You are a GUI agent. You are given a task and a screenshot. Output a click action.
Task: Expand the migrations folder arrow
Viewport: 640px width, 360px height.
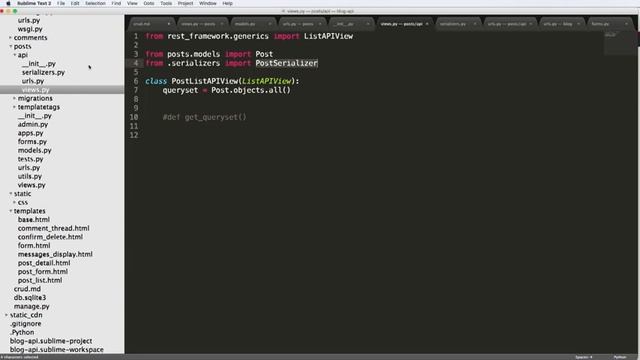[15, 98]
